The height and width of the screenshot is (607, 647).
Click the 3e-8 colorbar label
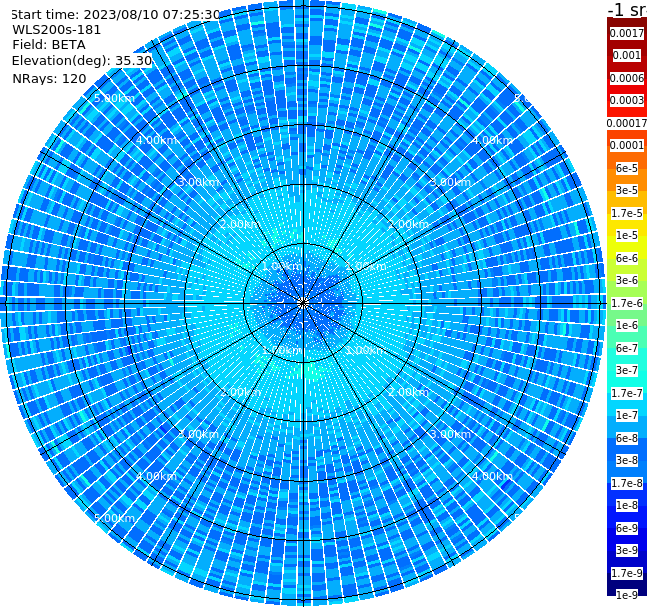pos(627,460)
